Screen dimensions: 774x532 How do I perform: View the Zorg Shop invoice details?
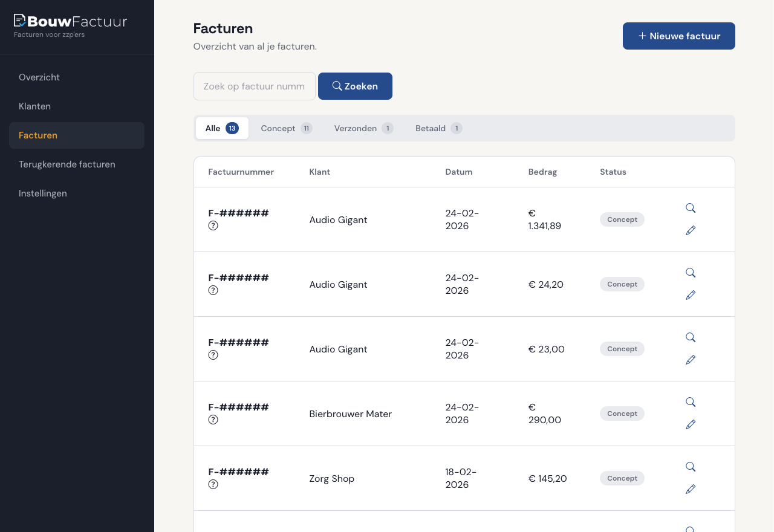pyautogui.click(x=691, y=467)
